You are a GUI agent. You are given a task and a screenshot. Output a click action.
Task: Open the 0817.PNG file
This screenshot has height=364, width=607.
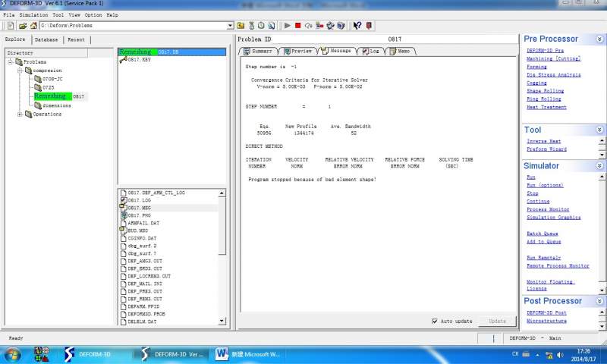[136, 215]
